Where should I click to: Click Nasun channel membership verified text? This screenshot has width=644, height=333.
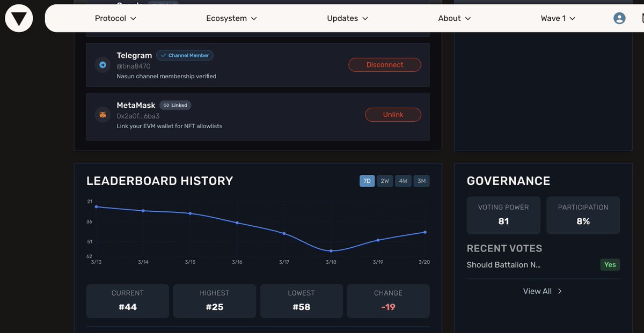tap(166, 76)
